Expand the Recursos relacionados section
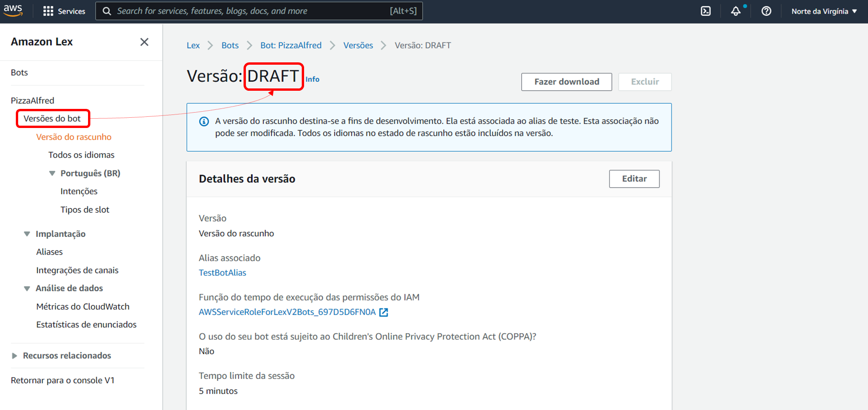 tap(14, 356)
